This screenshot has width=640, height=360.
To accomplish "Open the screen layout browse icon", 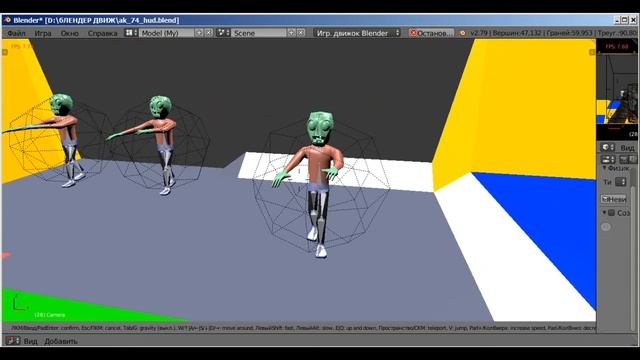I will click(131, 33).
